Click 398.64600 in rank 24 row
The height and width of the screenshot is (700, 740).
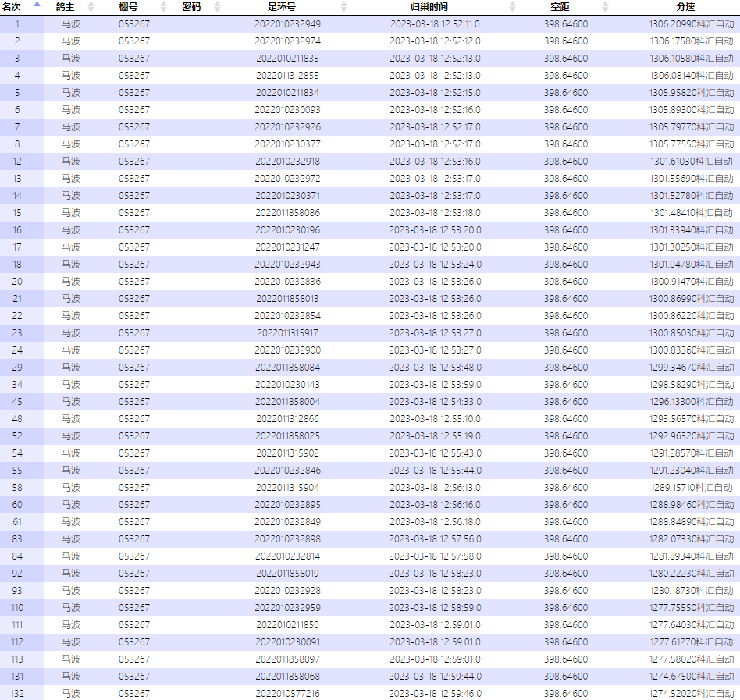click(x=566, y=350)
